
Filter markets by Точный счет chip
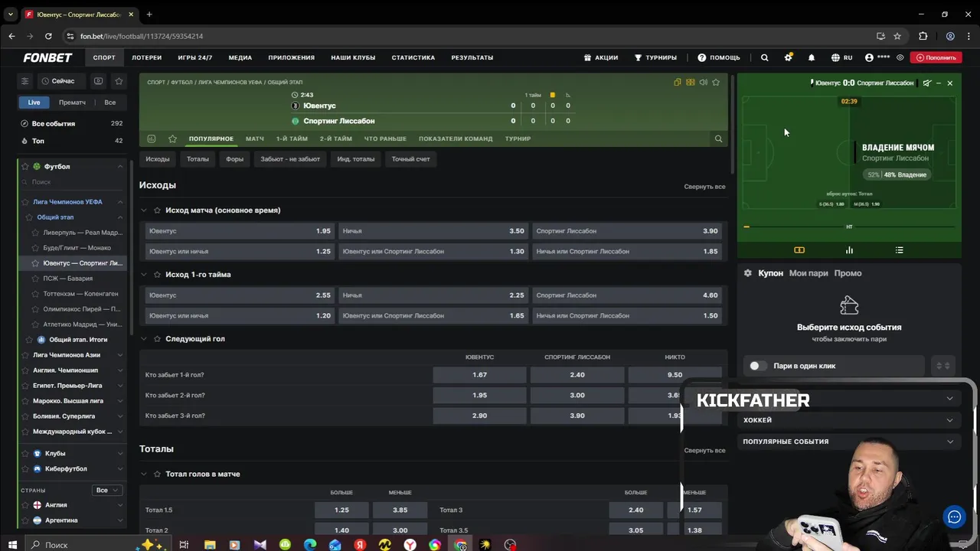(411, 159)
